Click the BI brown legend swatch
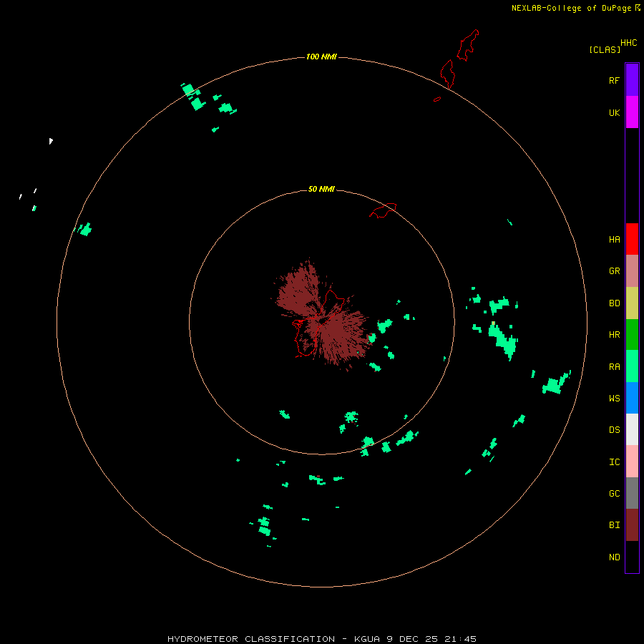644x644 pixels. 632,525
